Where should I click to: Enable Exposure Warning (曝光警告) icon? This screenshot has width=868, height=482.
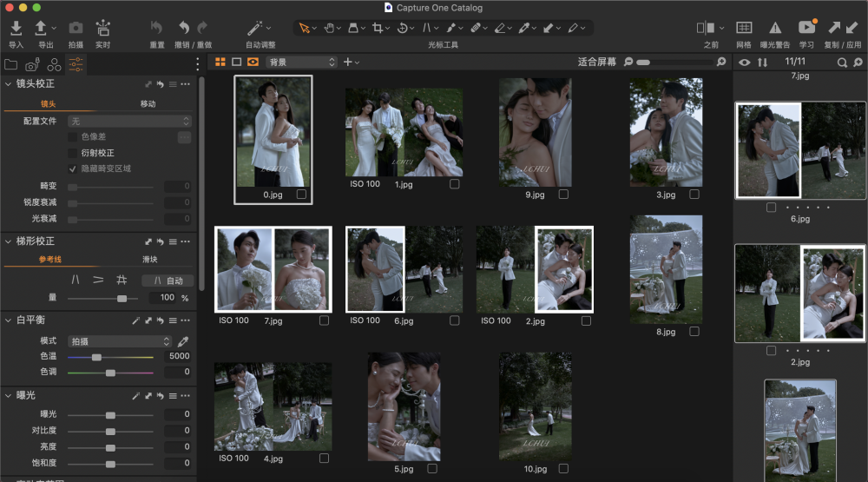(x=775, y=29)
